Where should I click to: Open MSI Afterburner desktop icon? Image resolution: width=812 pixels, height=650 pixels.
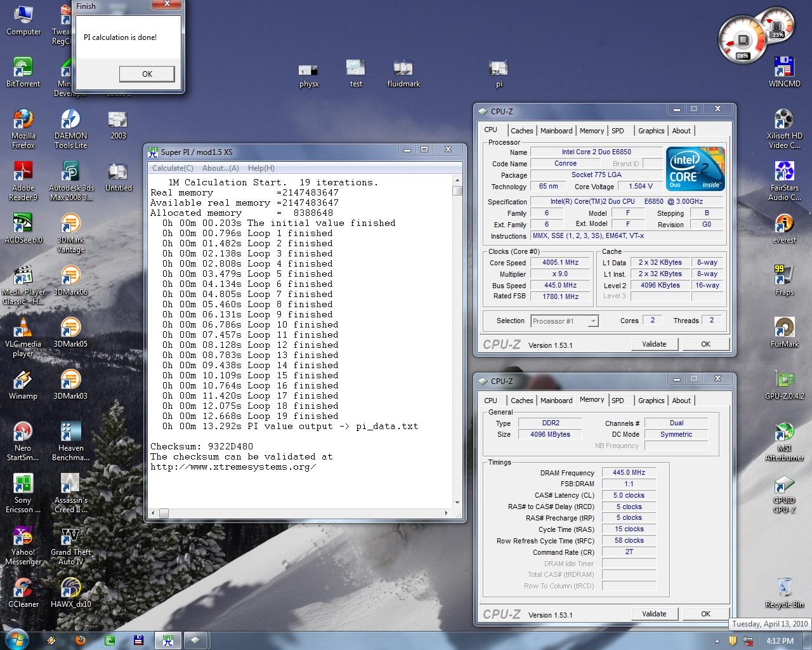(x=785, y=441)
